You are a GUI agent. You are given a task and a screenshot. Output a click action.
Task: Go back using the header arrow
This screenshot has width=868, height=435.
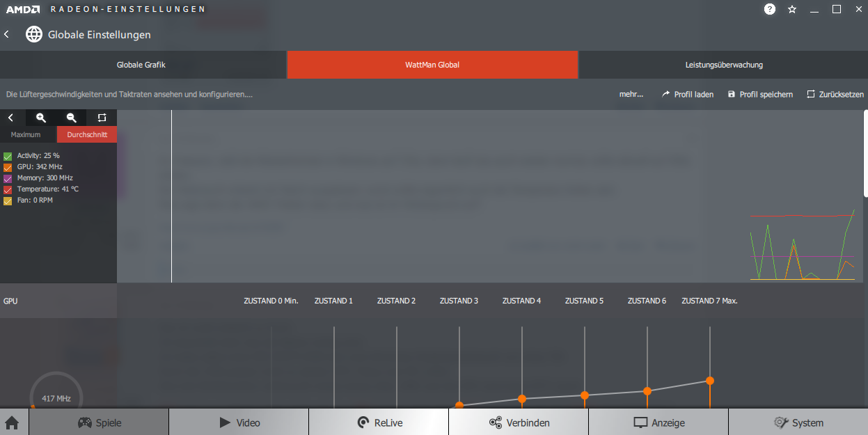(6, 34)
